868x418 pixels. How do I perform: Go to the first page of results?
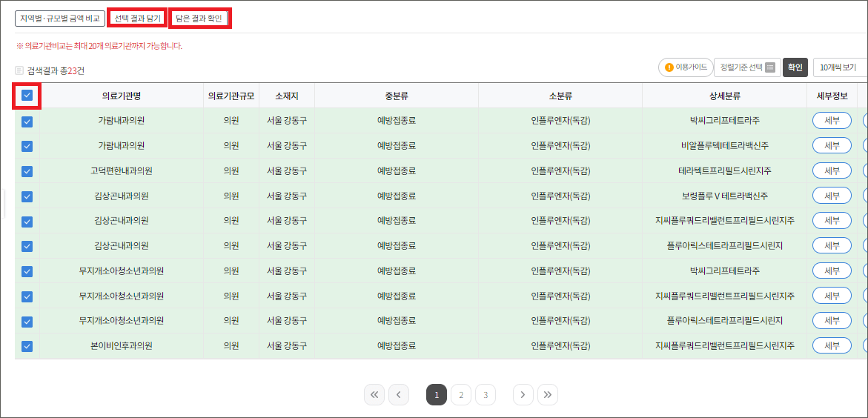tap(374, 395)
